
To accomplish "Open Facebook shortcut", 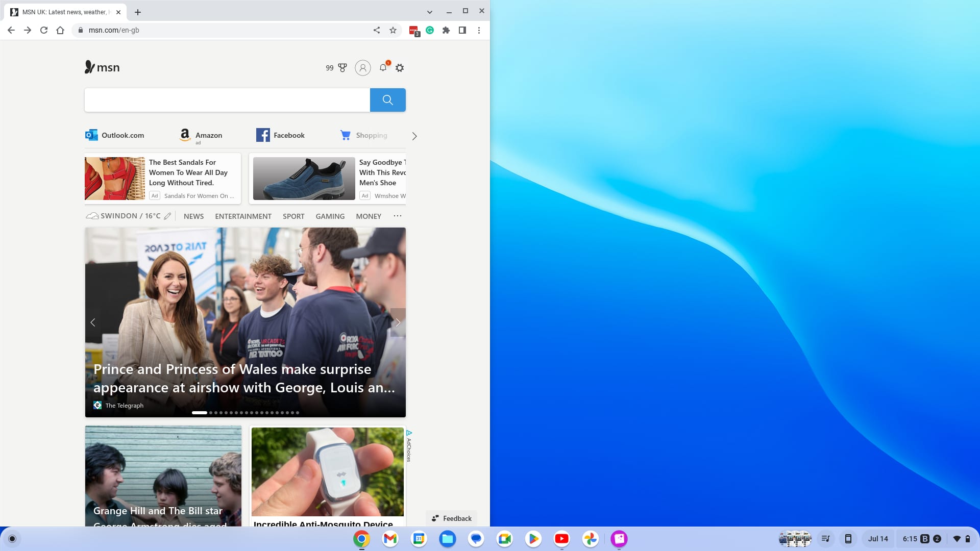I will pyautogui.click(x=281, y=135).
